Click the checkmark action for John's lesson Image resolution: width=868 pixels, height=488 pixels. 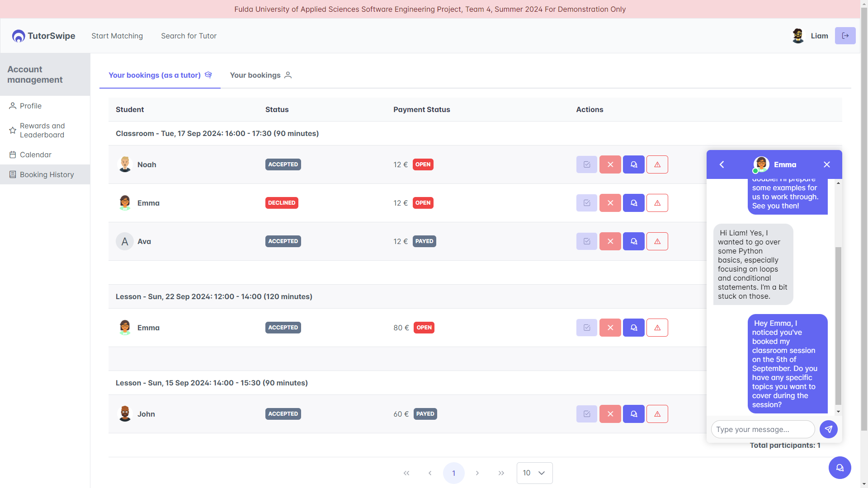[586, 414]
